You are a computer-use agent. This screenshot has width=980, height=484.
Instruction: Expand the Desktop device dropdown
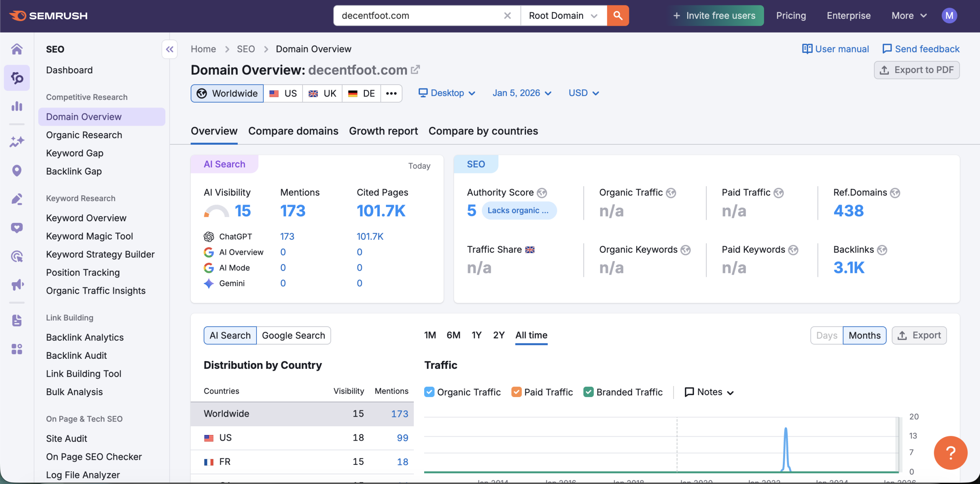(x=447, y=93)
